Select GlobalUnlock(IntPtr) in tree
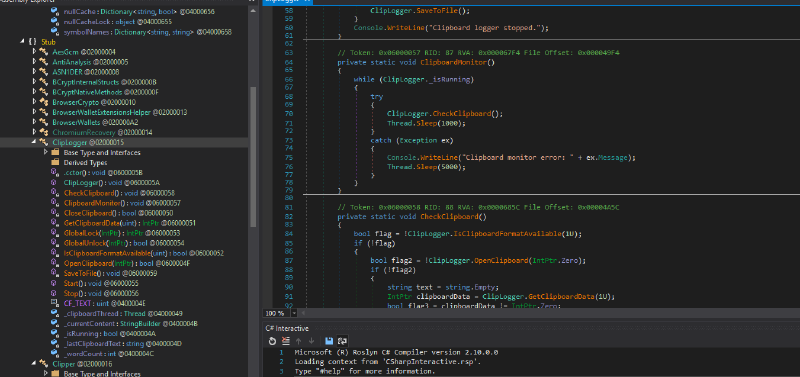The image size is (800, 377). click(124, 243)
